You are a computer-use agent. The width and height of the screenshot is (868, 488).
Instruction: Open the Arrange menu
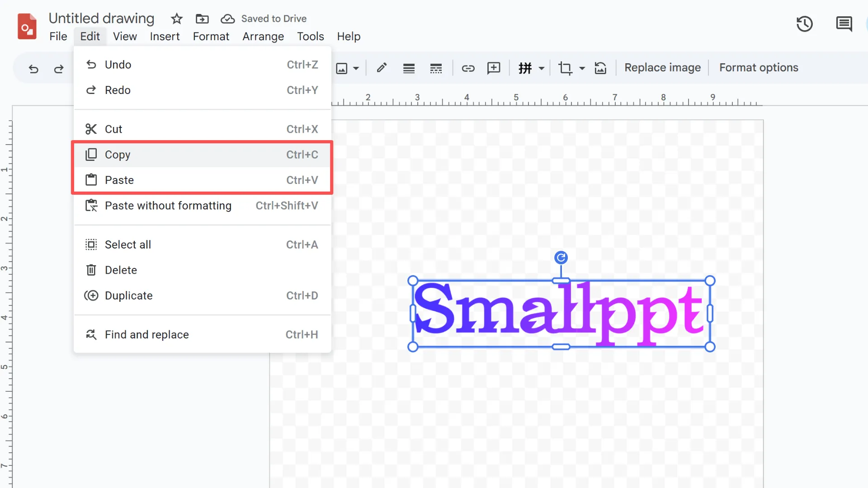[263, 37]
